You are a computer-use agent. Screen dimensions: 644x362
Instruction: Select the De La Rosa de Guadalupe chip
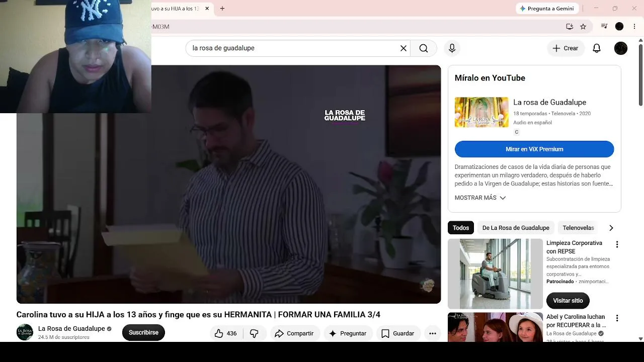click(516, 228)
